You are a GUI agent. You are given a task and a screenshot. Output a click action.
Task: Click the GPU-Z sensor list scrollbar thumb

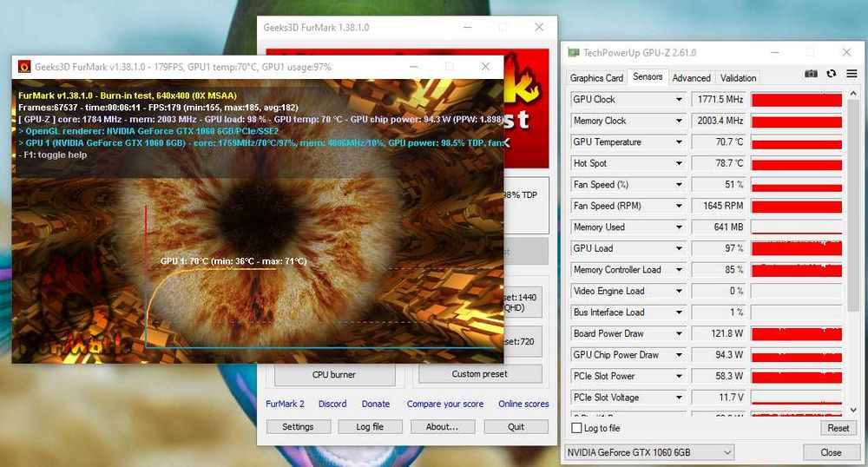click(853, 205)
